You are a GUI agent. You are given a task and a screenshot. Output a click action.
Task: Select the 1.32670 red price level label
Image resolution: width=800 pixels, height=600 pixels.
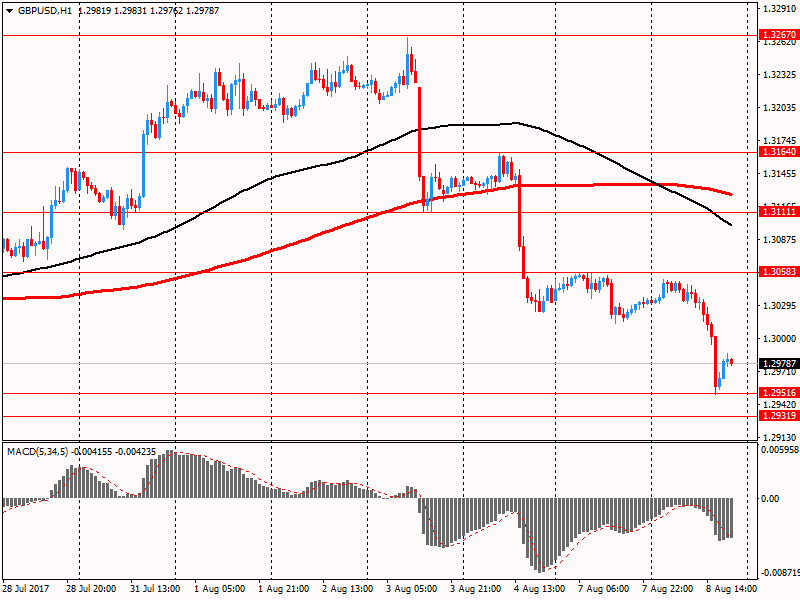pyautogui.click(x=779, y=35)
